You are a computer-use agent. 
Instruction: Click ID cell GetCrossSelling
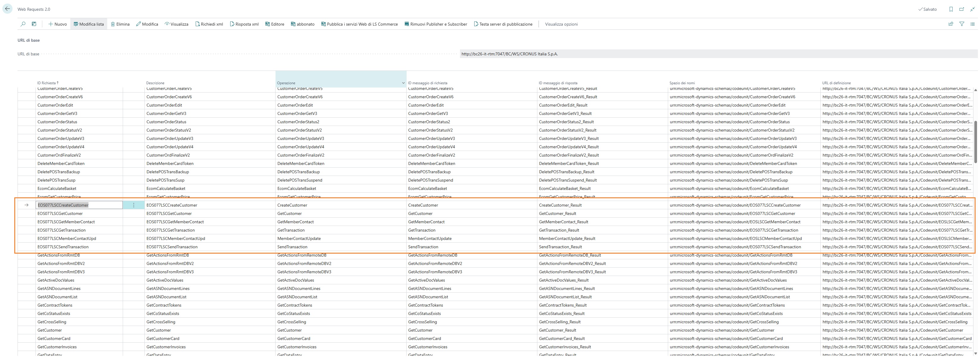[x=79, y=322]
